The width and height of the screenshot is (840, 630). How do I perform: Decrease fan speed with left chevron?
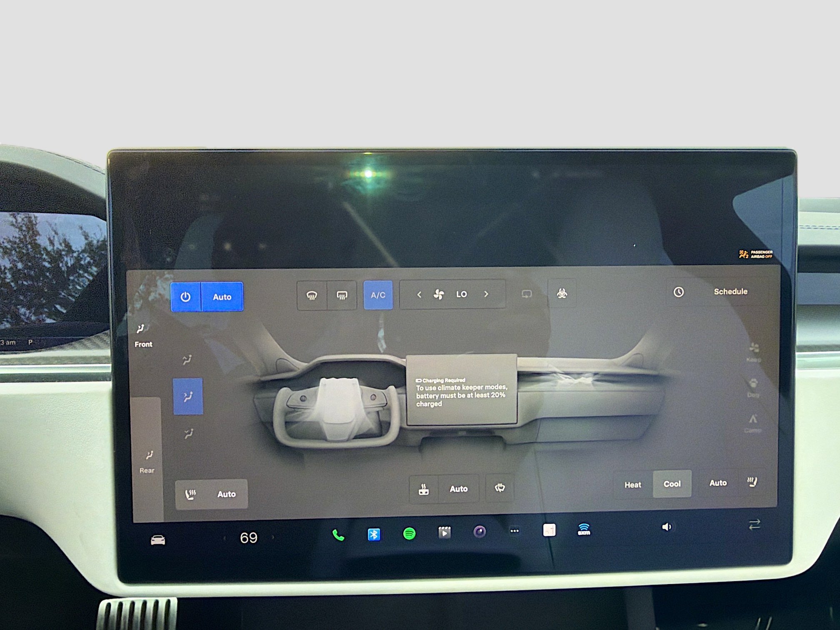coord(419,295)
